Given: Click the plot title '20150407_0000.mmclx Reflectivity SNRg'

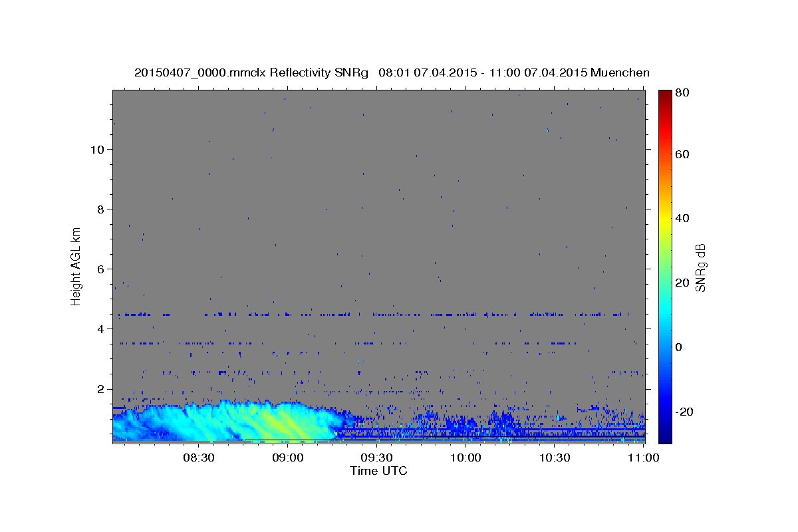Looking at the screenshot, I should 251,72.
